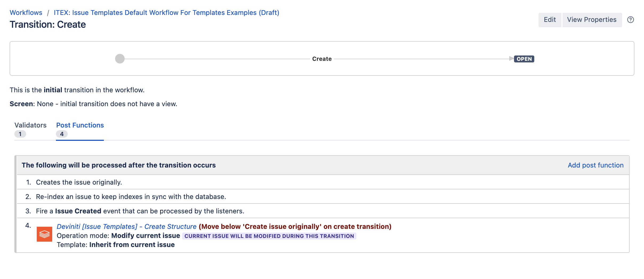
Task: Click 'Template: Inherit from current issue' text
Action: 116,245
